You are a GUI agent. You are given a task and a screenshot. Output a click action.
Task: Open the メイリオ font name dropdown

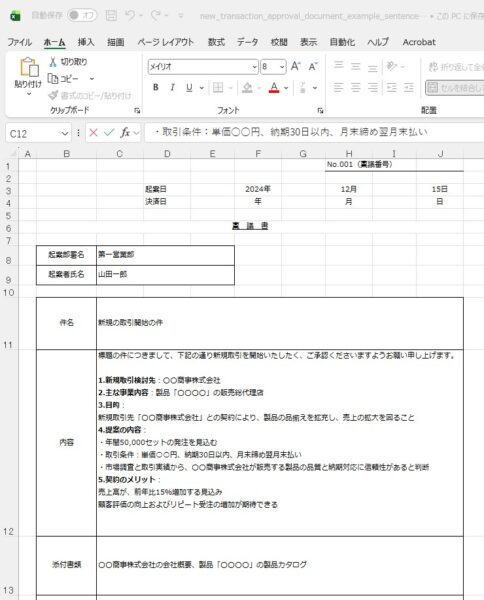(254, 67)
